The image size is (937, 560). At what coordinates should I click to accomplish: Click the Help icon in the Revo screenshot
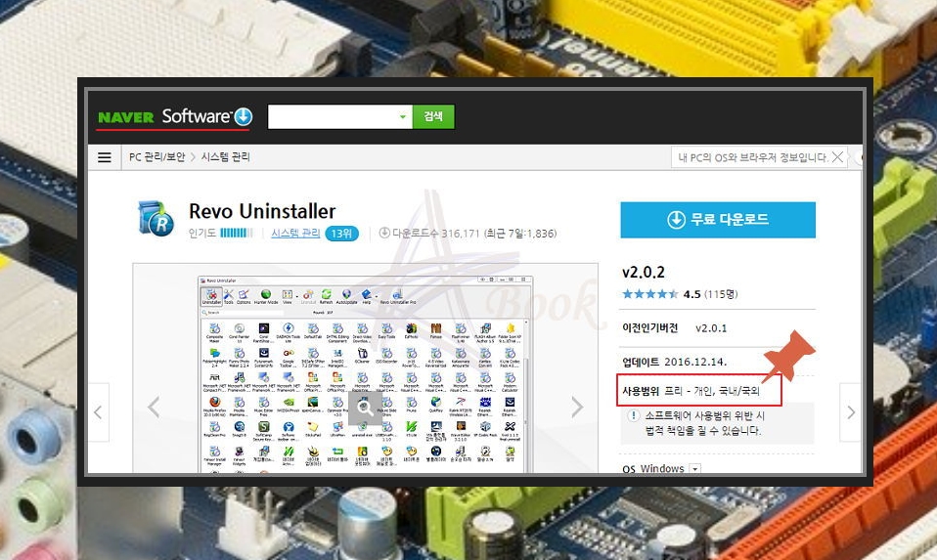pyautogui.click(x=367, y=295)
